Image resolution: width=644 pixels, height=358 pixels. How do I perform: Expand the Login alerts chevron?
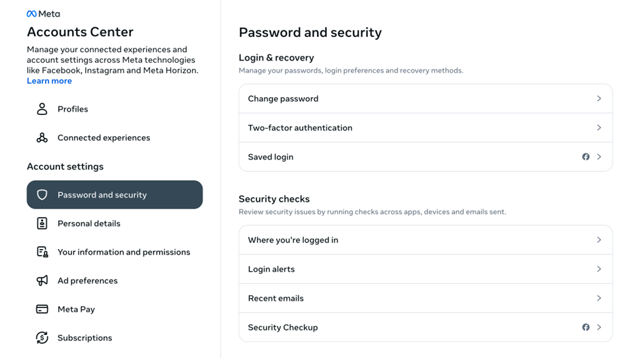599,269
